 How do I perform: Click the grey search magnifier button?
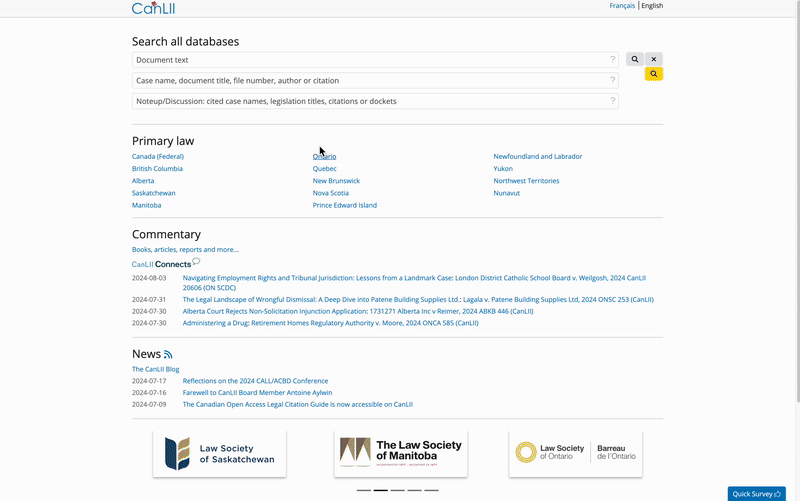pyautogui.click(x=635, y=59)
